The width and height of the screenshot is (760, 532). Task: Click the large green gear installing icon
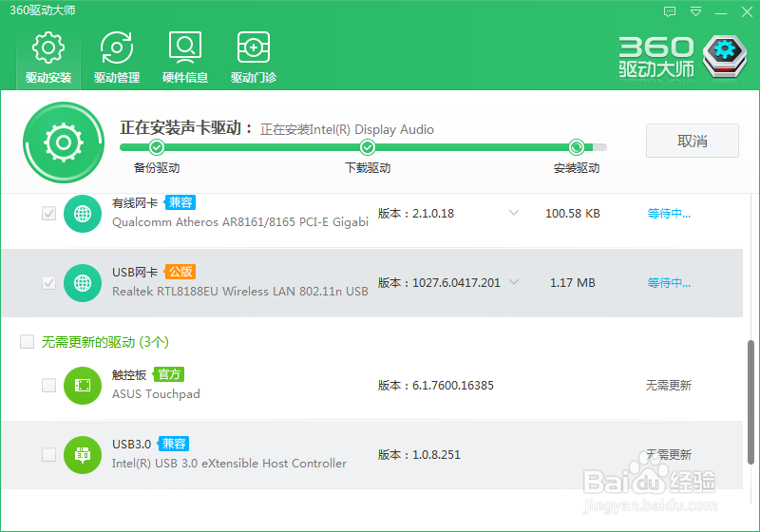pyautogui.click(x=64, y=142)
